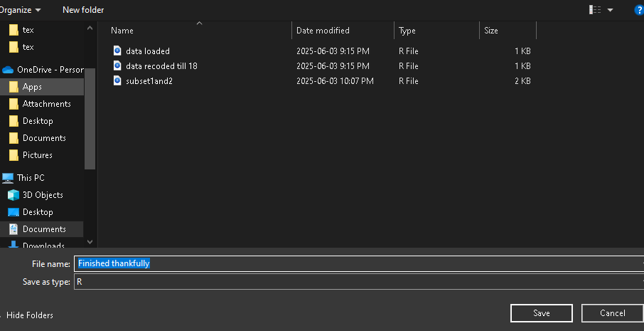644x331 pixels.
Task: Click the Apps folder icon
Action: coord(14,87)
